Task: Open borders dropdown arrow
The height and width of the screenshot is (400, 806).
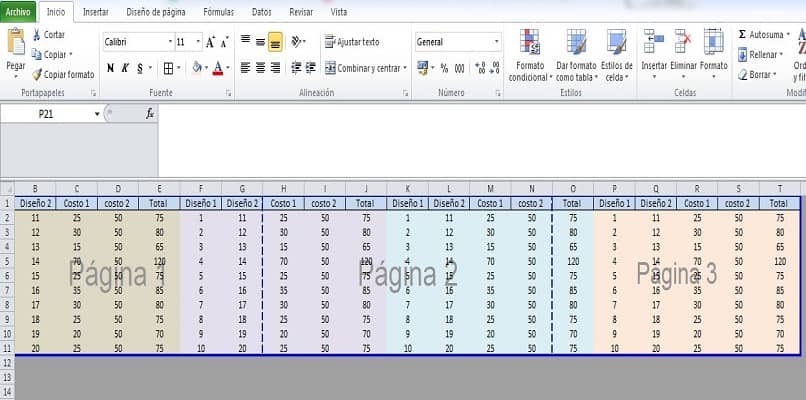Action: 178,68
